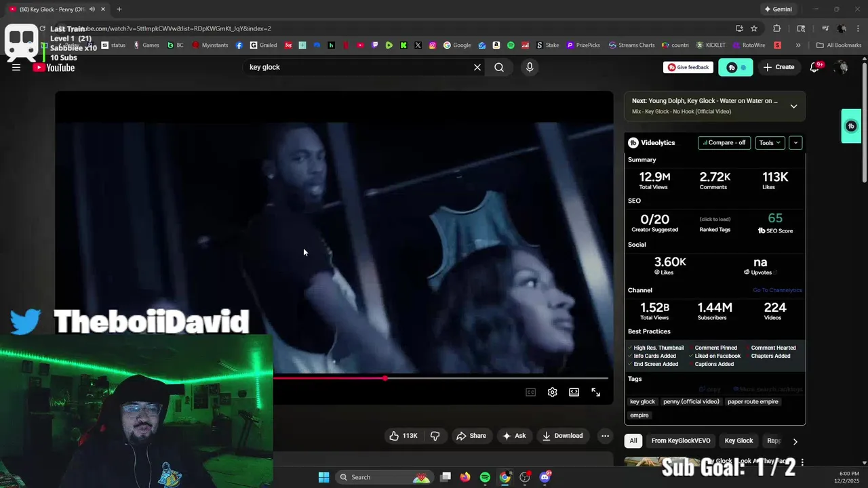
Task: Toggle theater mode on the player
Action: pyautogui.click(x=574, y=392)
